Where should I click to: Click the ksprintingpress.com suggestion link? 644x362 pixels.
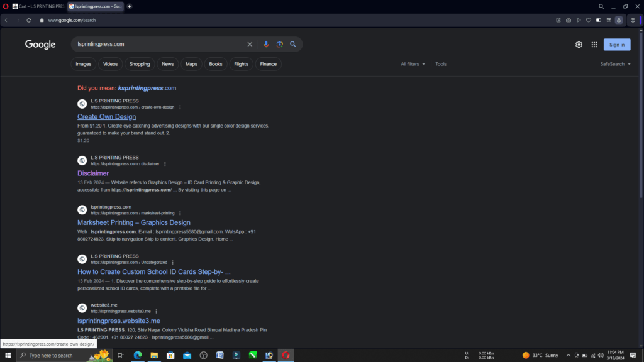[x=147, y=88]
